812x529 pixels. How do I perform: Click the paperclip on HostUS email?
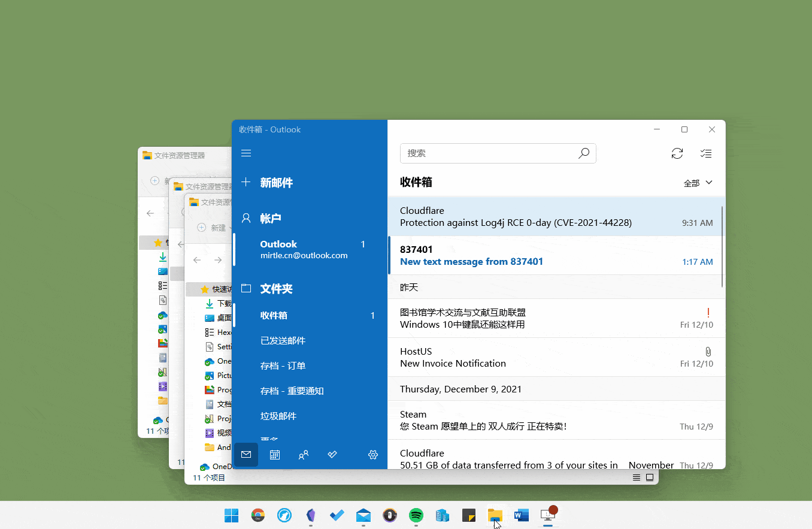708,351
